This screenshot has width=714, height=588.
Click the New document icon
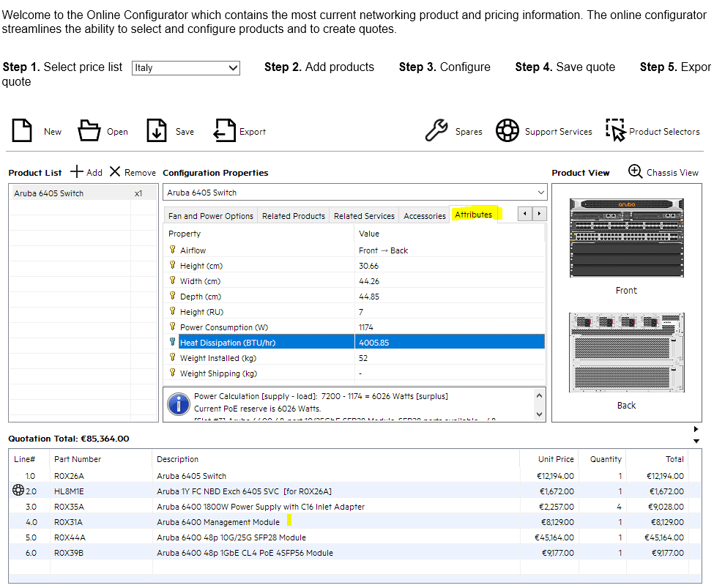coord(22,131)
